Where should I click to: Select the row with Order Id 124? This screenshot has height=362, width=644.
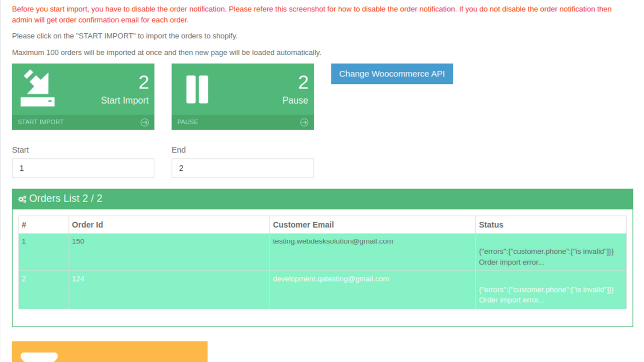(170, 290)
